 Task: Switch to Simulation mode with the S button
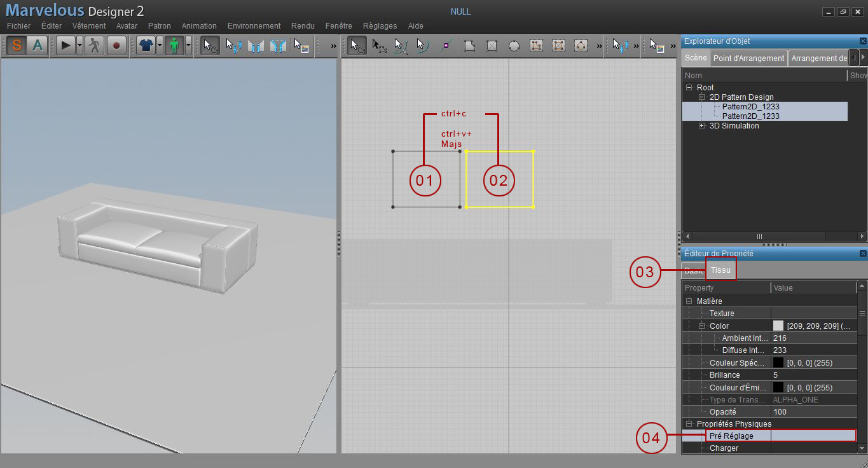17,45
